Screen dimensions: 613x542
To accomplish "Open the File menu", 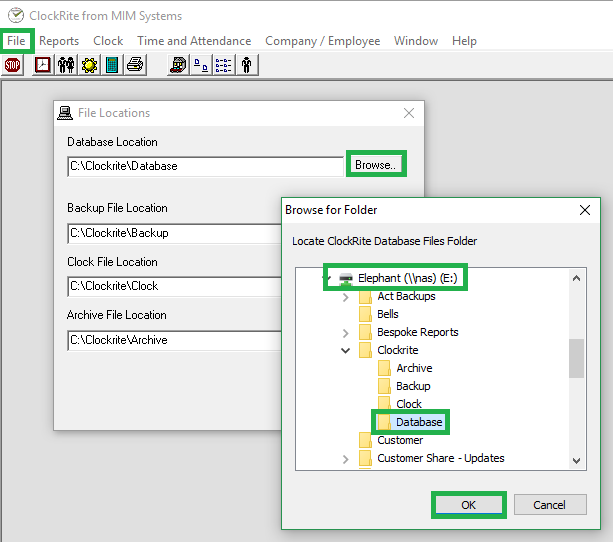I will tap(16, 41).
